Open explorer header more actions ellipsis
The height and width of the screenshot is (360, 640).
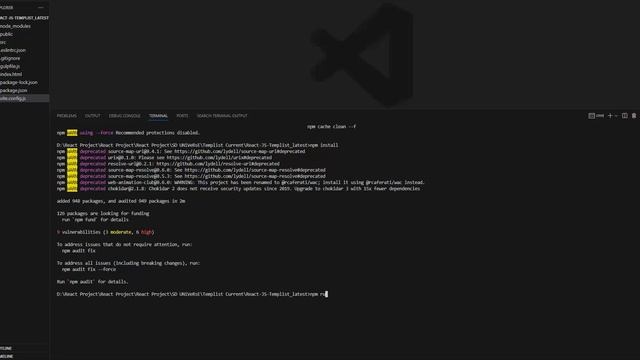[40, 7]
